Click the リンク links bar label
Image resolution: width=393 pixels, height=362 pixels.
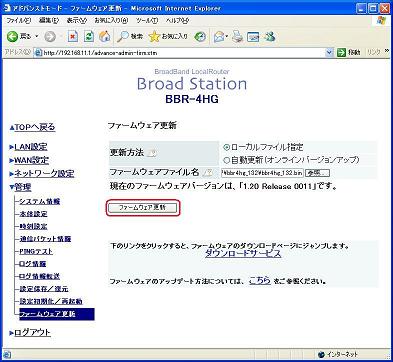pyautogui.click(x=374, y=52)
